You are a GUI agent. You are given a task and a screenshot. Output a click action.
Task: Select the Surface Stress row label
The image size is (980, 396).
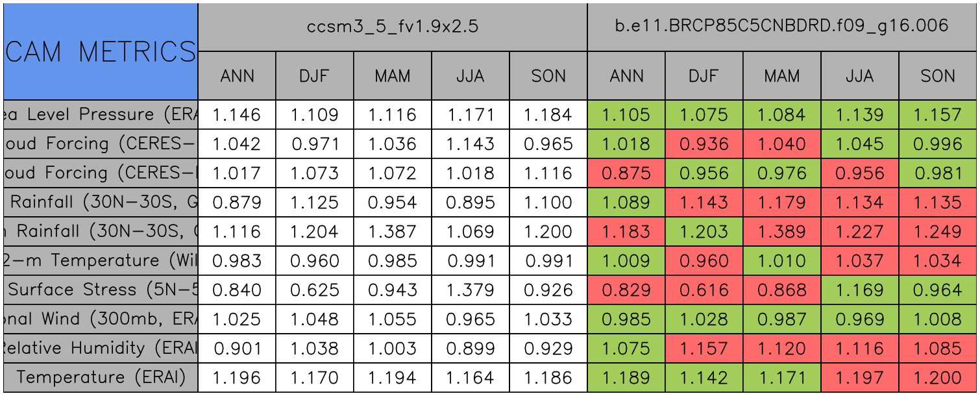coord(101,290)
